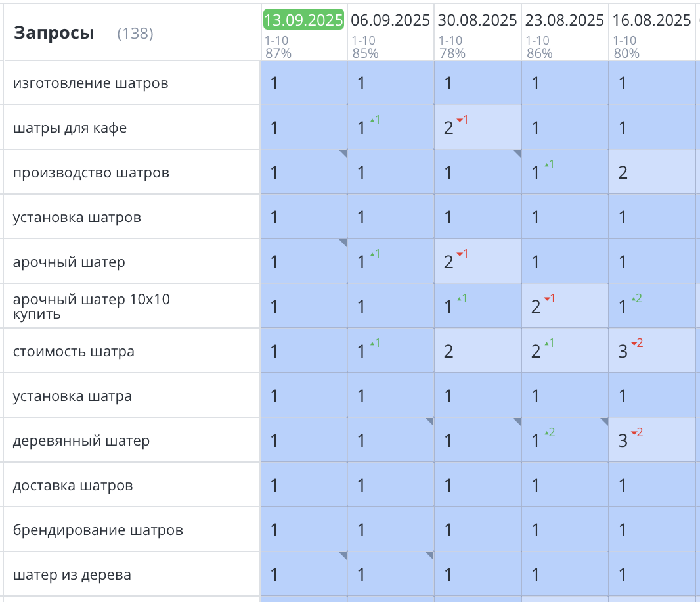Image resolution: width=700 pixels, height=602 pixels.
Task: Click position 3 cell for деревянный шатер on 16.08.2025
Action: tap(623, 440)
